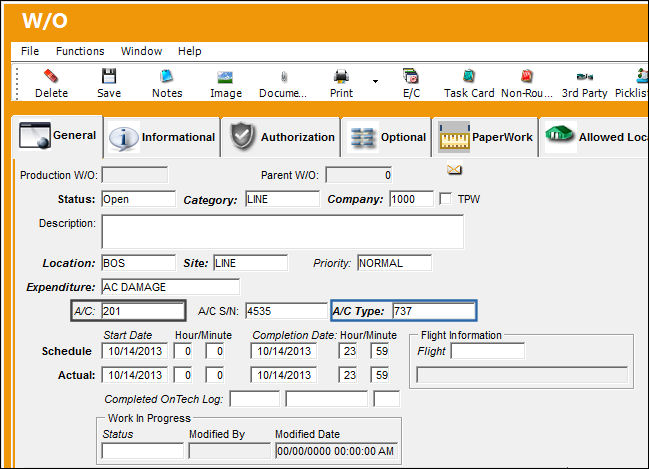The width and height of the screenshot is (649, 469).
Task: Click the Flight number input field
Action: (488, 351)
